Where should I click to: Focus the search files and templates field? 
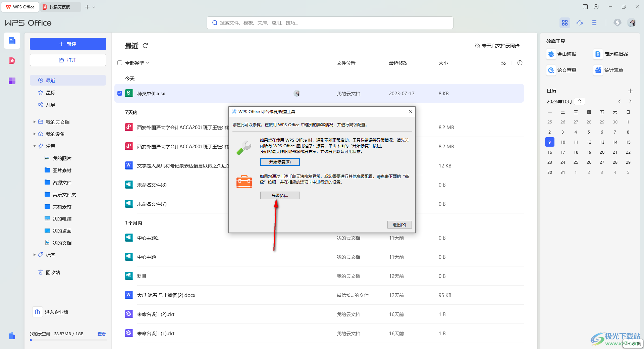click(330, 23)
